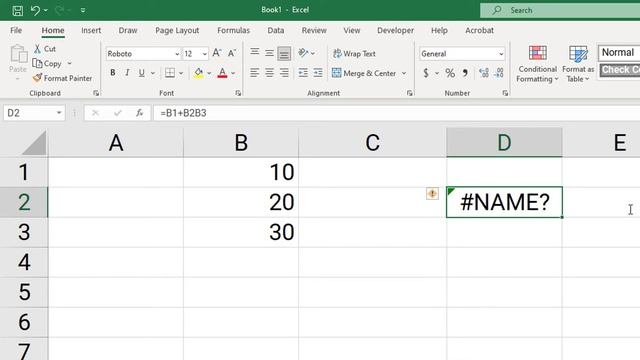This screenshot has height=360, width=640.
Task: Open the Help tab
Action: (439, 30)
